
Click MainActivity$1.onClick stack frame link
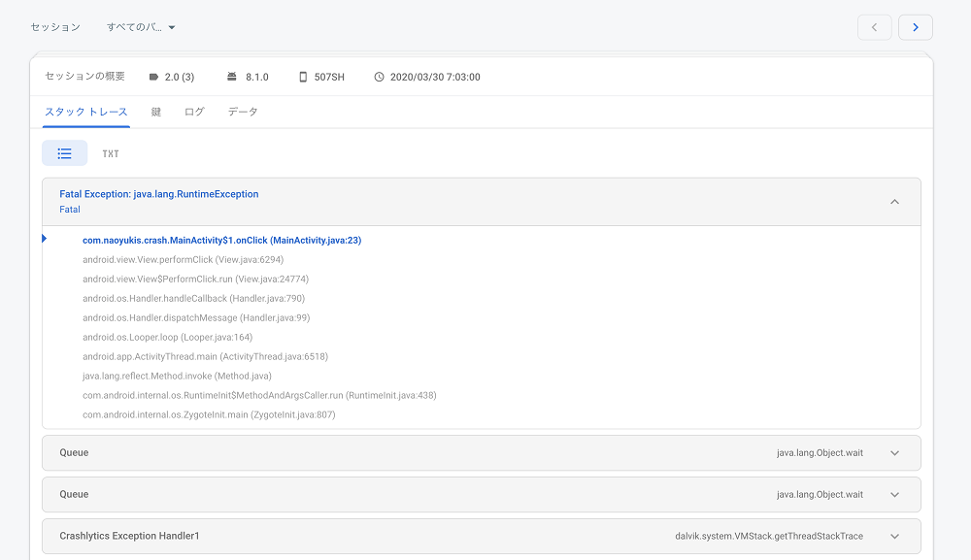pyautogui.click(x=221, y=240)
